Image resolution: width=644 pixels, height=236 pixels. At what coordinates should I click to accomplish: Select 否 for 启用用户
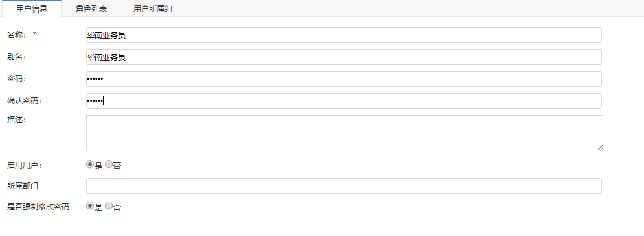pyautogui.click(x=109, y=165)
